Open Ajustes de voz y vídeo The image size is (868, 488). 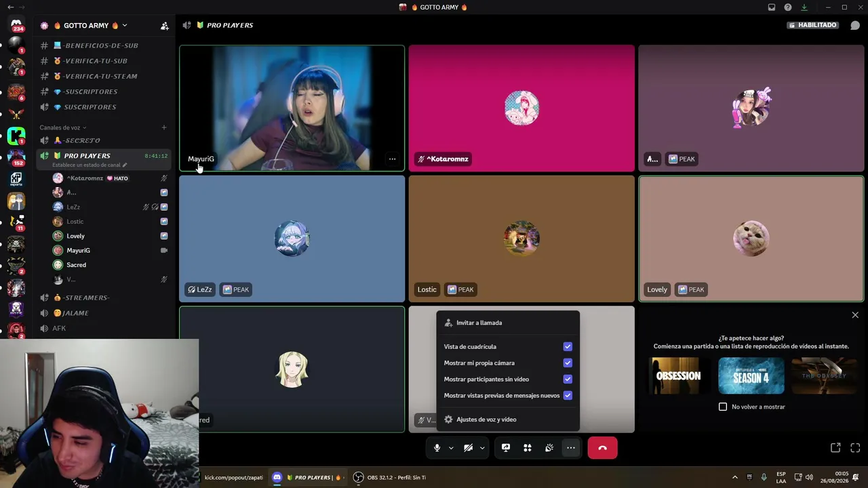[x=508, y=420]
